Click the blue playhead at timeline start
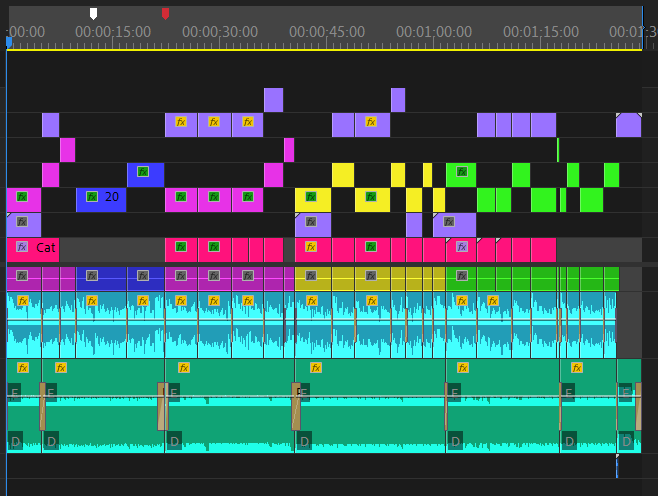The image size is (658, 496). coord(9,42)
